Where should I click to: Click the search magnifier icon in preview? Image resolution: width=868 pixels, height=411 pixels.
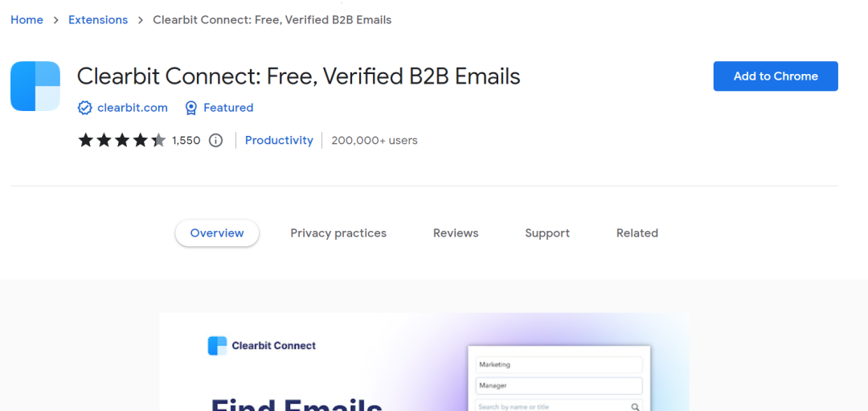[x=634, y=406]
